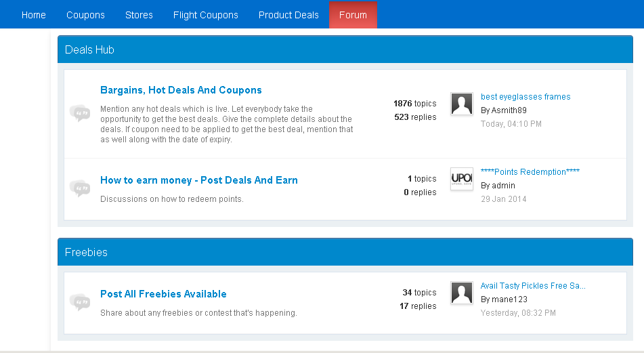Open Post All Freebies Available forum
The image size is (644, 353).
pos(163,294)
